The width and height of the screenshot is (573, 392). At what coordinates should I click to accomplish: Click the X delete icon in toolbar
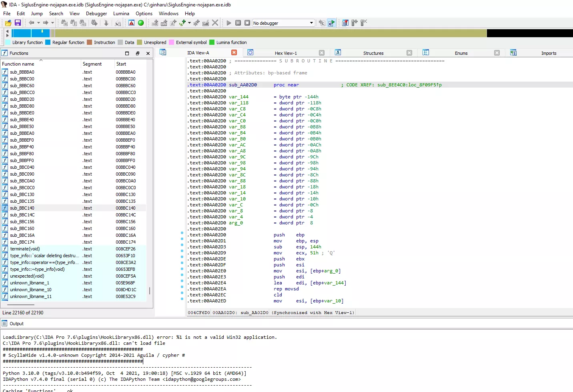click(215, 23)
